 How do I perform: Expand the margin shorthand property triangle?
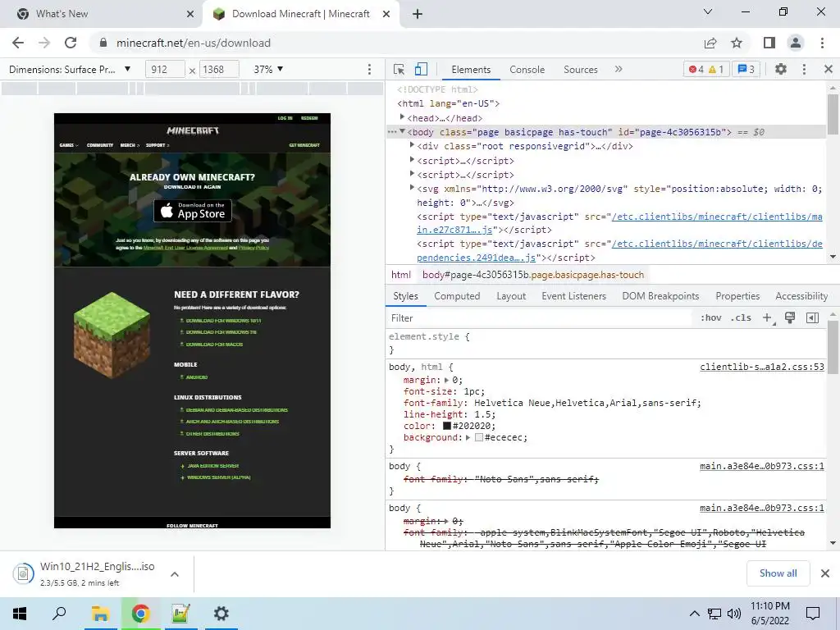447,380
